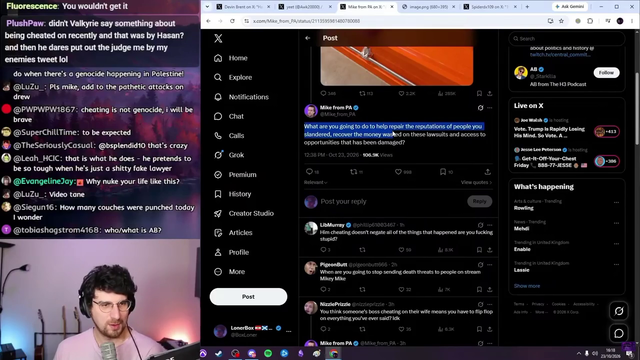Click the X logo in sidebar

pos(218,38)
